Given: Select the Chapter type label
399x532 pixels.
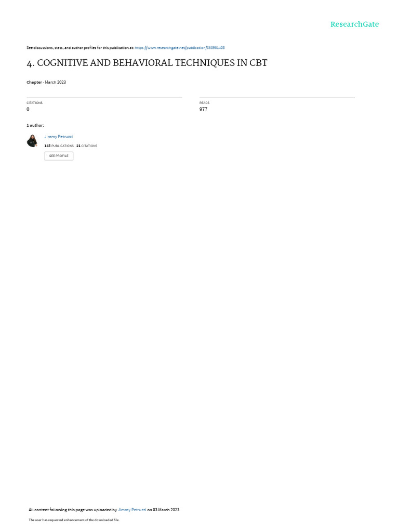Looking at the screenshot, I should point(34,82).
